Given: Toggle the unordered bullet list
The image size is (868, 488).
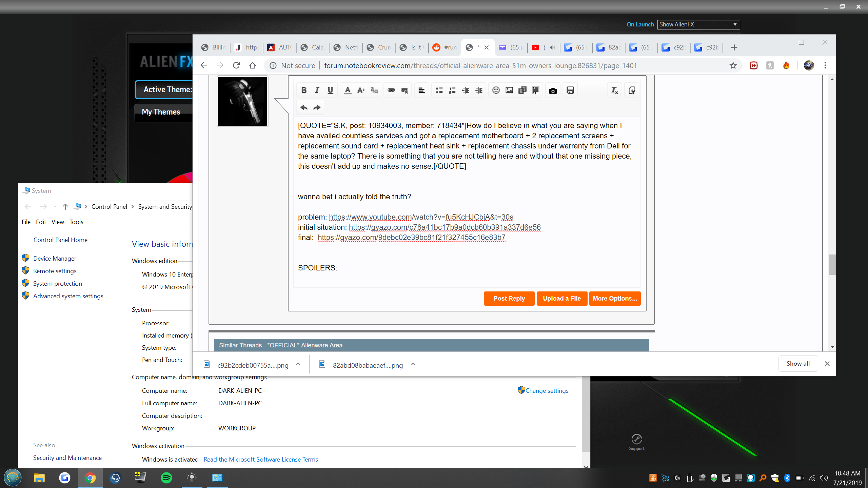Looking at the screenshot, I should [439, 90].
